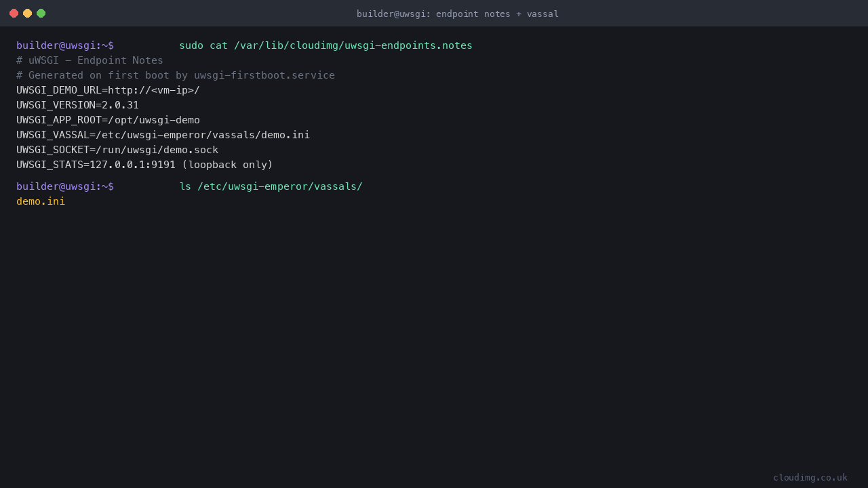Click the '# uWSGI — Endpoint Notes' comment

(x=90, y=60)
